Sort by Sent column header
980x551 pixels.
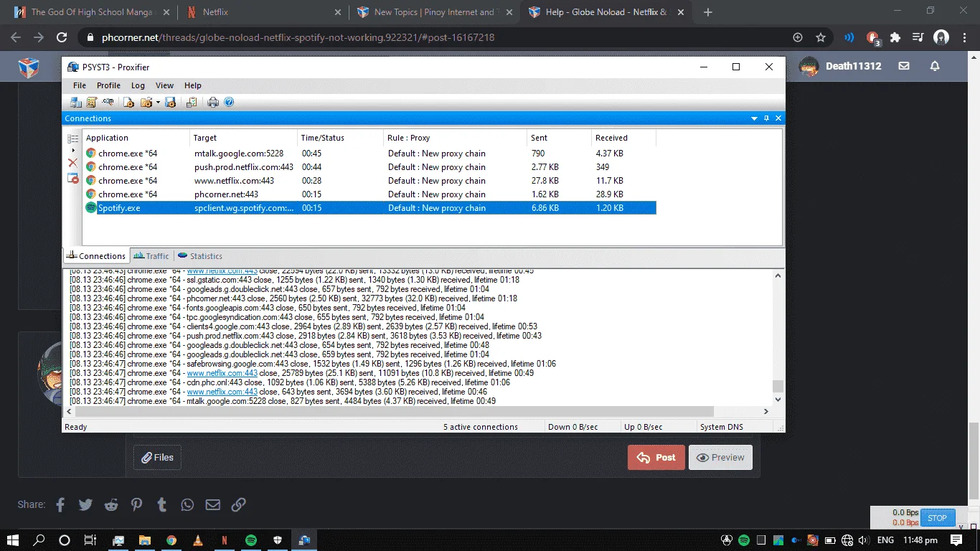click(x=559, y=138)
